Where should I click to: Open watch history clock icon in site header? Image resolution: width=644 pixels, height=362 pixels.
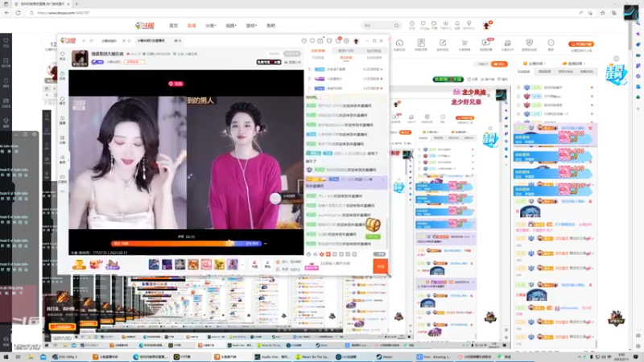pyautogui.click(x=412, y=24)
